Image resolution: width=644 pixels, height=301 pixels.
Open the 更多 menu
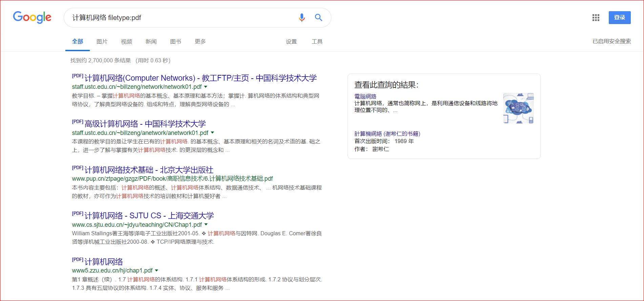(x=200, y=42)
